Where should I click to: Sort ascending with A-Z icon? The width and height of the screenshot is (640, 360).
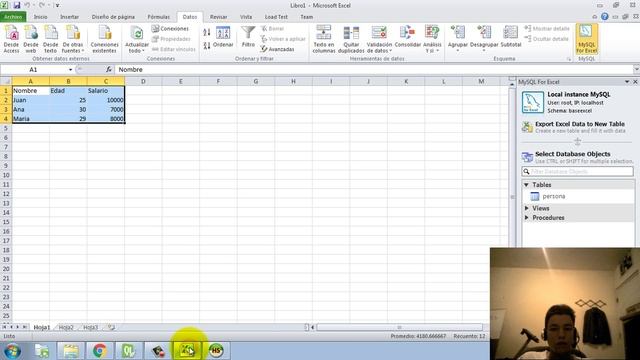(x=207, y=33)
